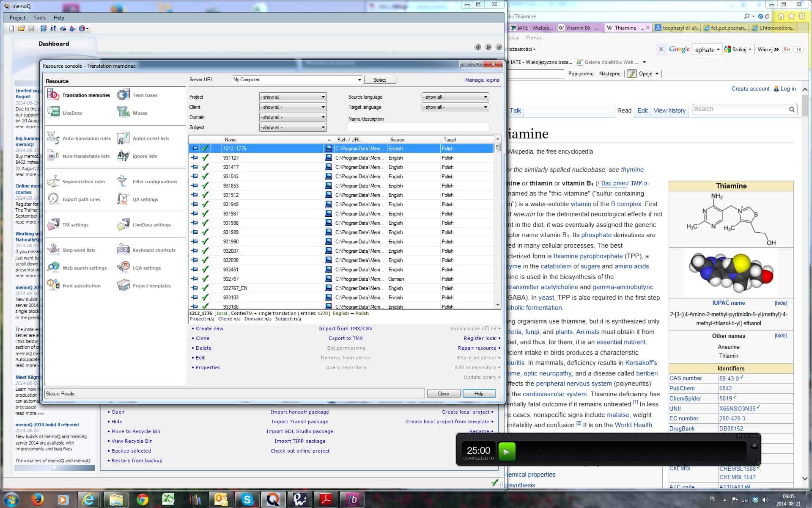Open Font substitution
This screenshot has width=812, height=508.
pos(74,286)
